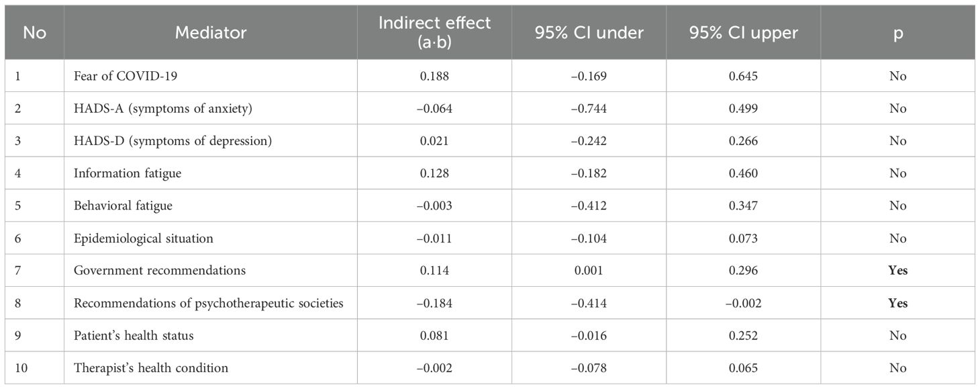
Task: Click the CI upper value –0.002
Action: pos(743,303)
